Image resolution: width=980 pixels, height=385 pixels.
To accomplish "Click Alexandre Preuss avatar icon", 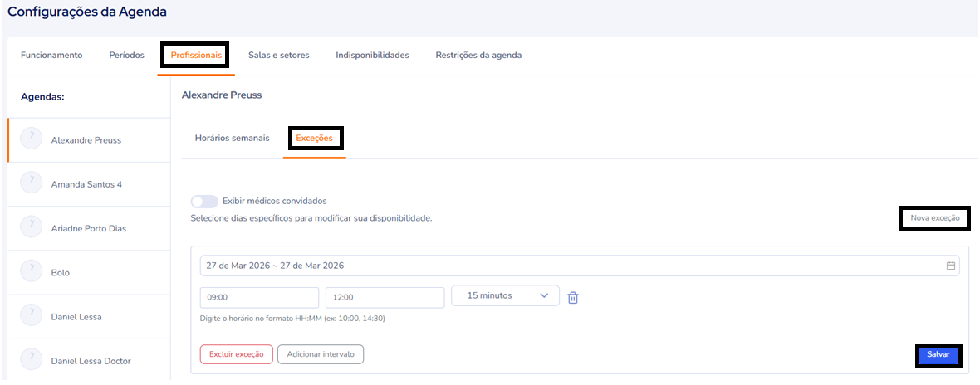I will click(32, 139).
